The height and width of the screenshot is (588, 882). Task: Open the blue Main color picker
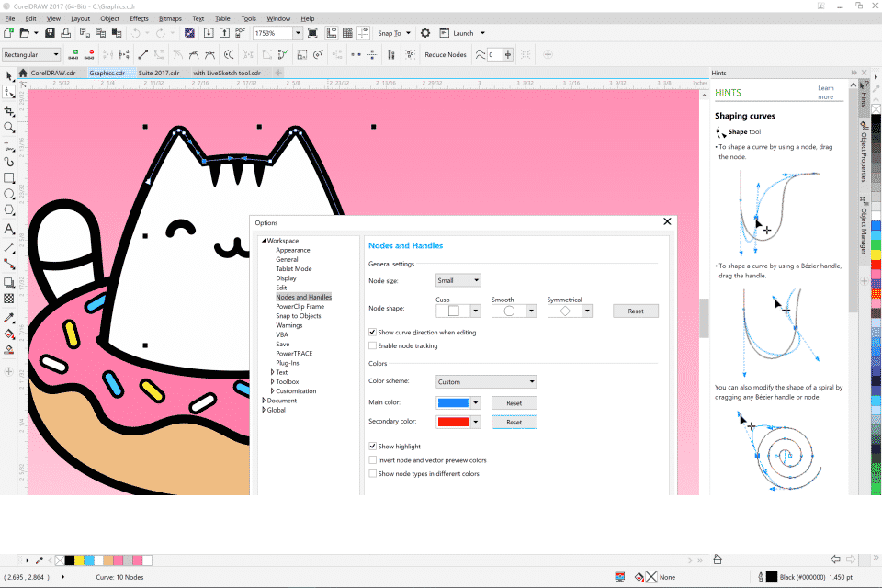458,403
